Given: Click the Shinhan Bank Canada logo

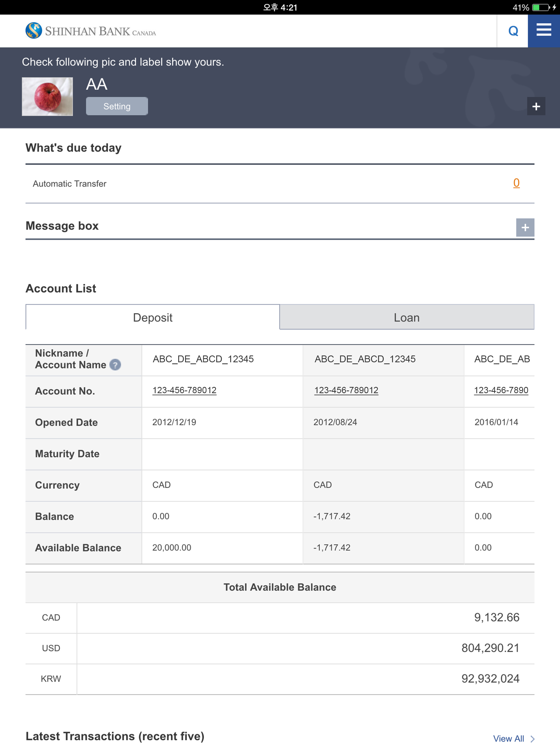Looking at the screenshot, I should [91, 31].
